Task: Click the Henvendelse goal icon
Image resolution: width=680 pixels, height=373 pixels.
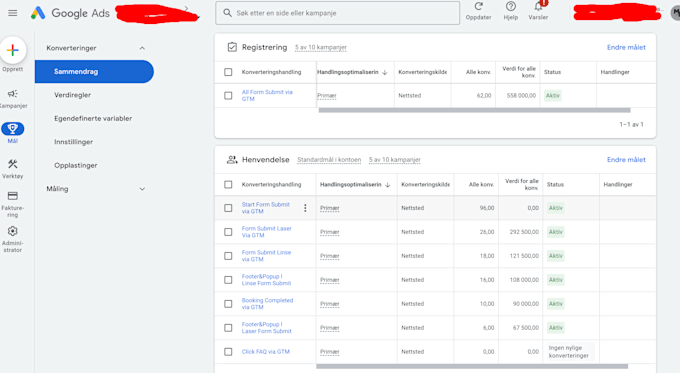Action: pyautogui.click(x=232, y=160)
